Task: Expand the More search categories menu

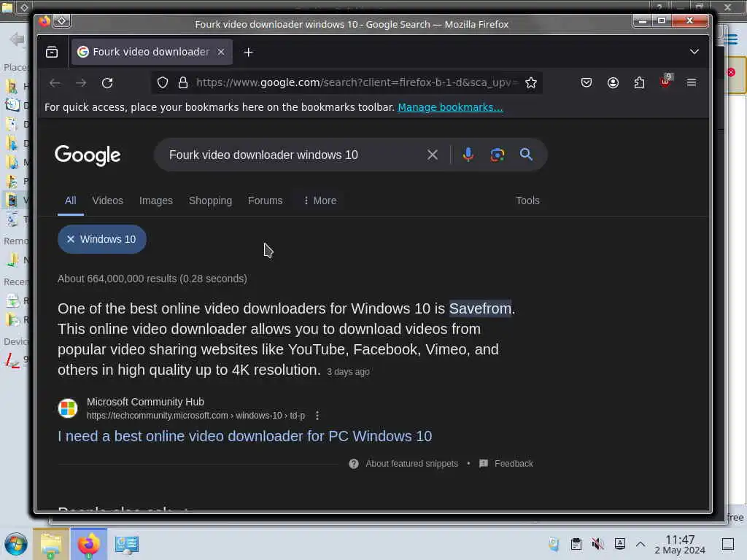Action: pos(320,201)
